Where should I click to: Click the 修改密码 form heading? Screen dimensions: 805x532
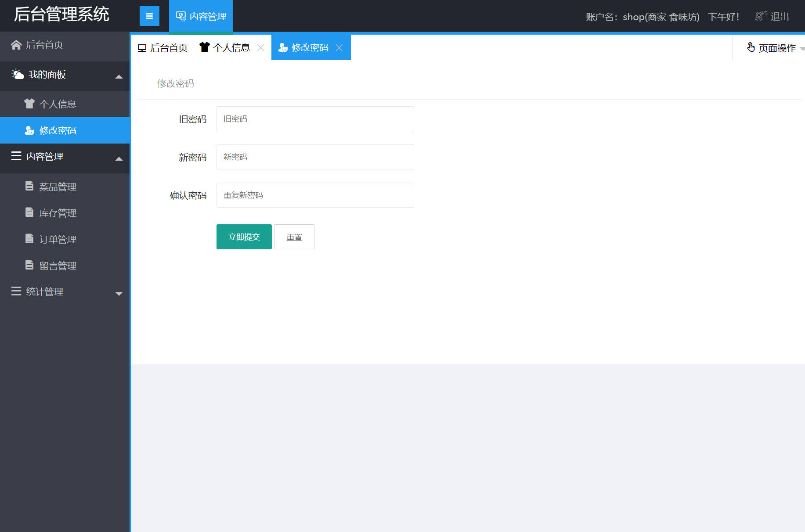[x=176, y=83]
